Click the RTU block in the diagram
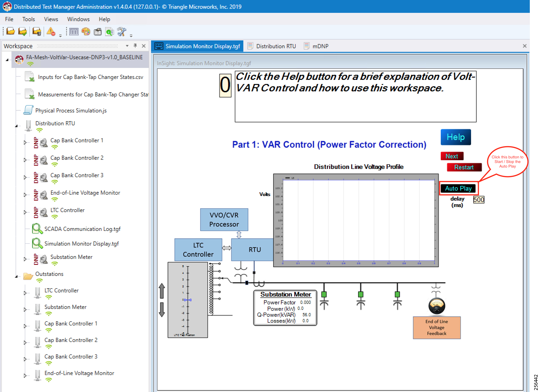Screen dimensions: 539x392 pos(252,249)
